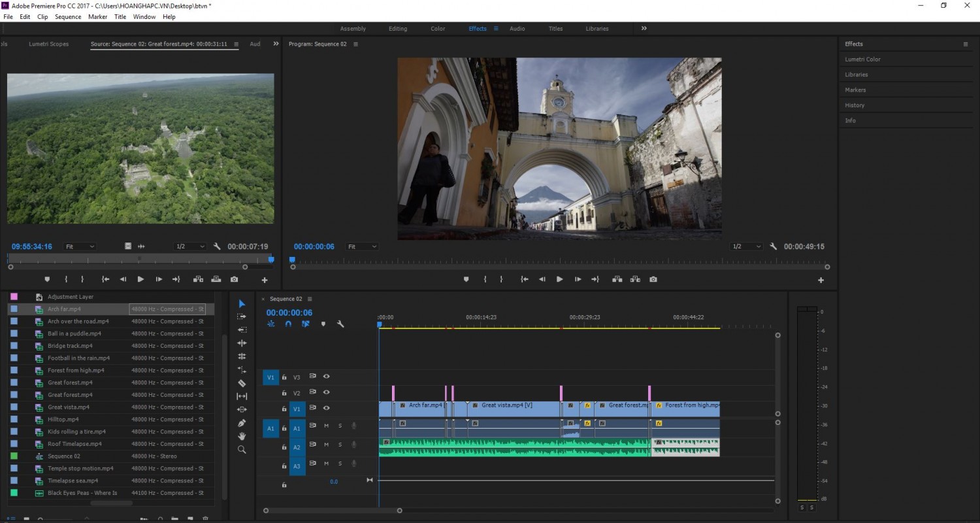Viewport: 980px width, 523px height.
Task: Select the Selection tool arrow
Action: click(x=242, y=303)
